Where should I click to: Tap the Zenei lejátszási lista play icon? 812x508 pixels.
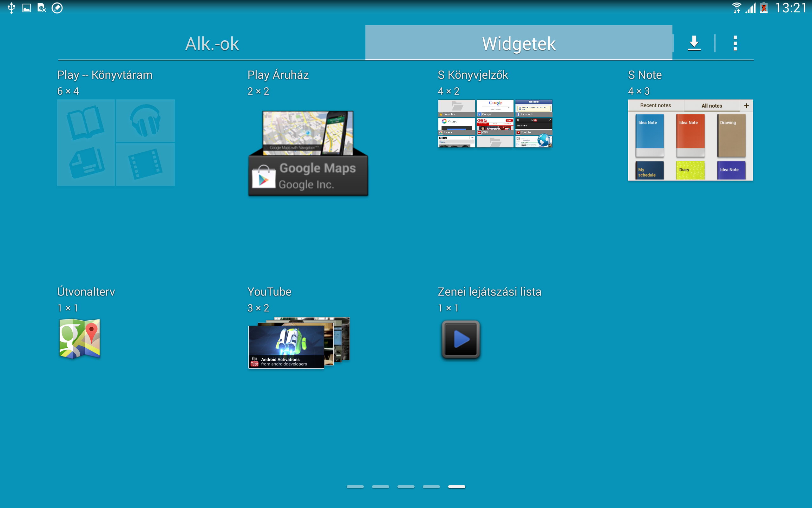pyautogui.click(x=461, y=339)
